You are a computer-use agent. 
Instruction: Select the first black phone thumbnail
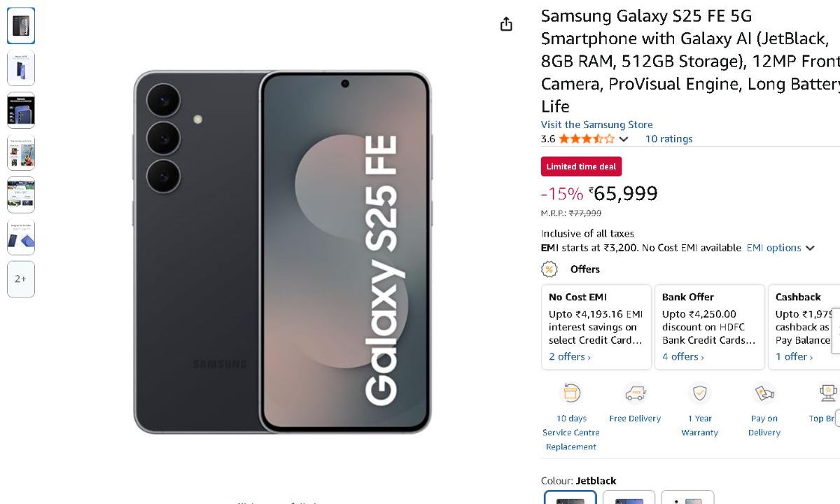[x=21, y=26]
